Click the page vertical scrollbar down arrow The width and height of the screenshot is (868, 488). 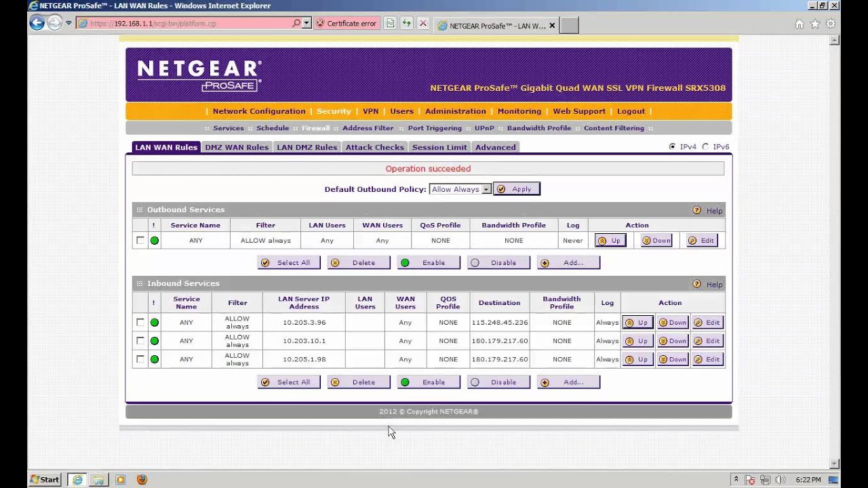coord(835,464)
